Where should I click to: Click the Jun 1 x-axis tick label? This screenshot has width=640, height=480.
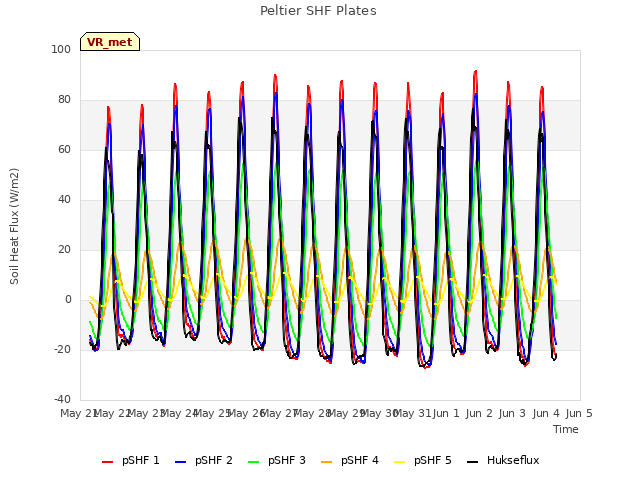coord(446,413)
